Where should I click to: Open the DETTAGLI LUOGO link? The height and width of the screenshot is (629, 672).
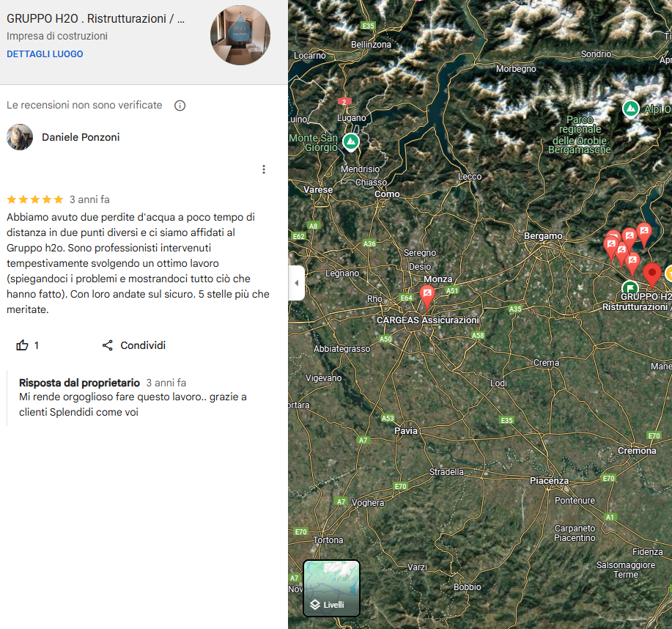pos(45,54)
